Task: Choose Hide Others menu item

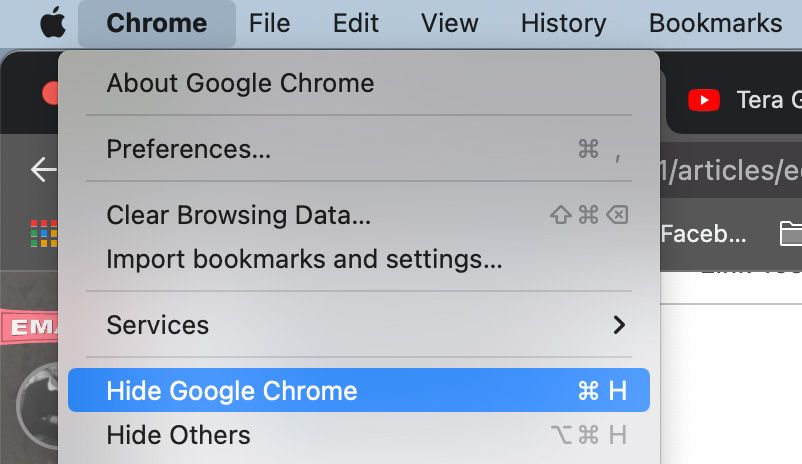Action: [178, 436]
